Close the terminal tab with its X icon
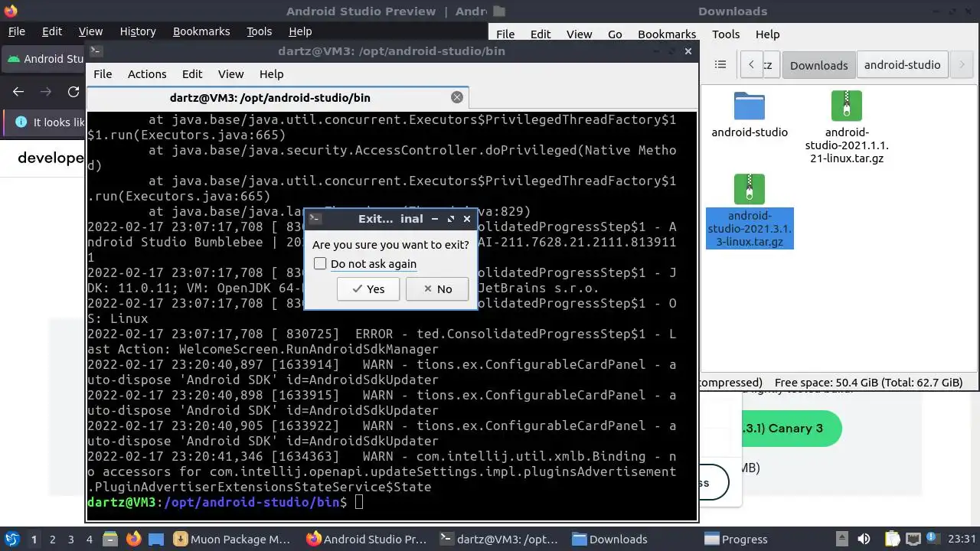The image size is (980, 551). coord(457,97)
